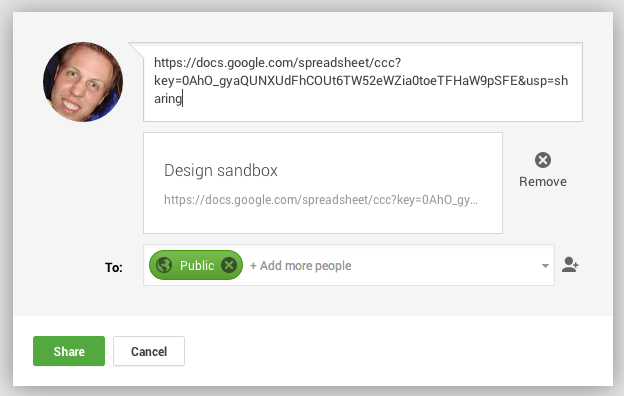Click the 'To:' label
This screenshot has height=396, width=624.
[x=114, y=267]
